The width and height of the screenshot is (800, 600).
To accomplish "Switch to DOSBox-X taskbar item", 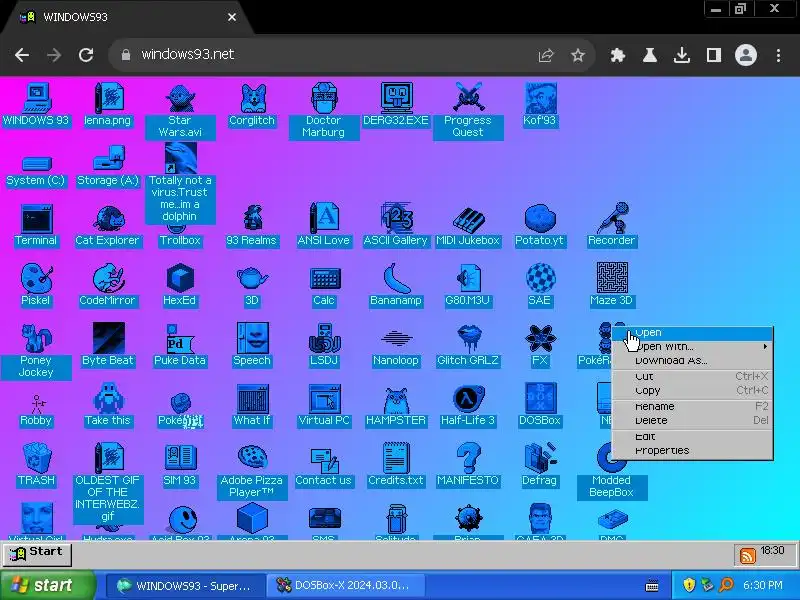I will point(346,585).
